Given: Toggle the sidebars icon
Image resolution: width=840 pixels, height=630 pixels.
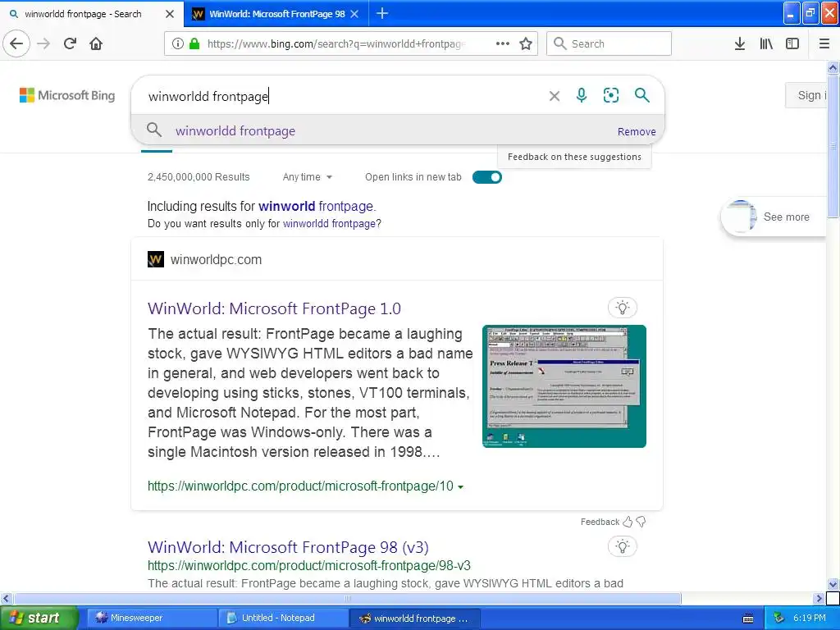Looking at the screenshot, I should [792, 43].
